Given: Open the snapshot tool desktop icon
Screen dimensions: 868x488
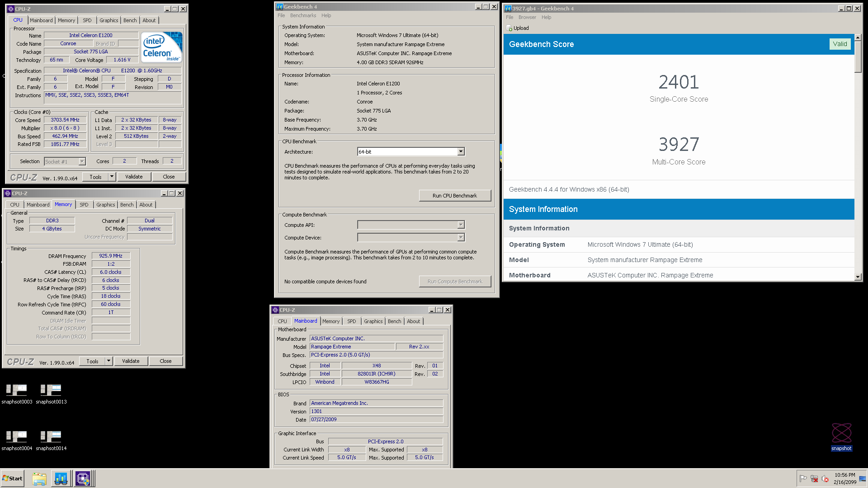Looking at the screenshot, I should coord(841,437).
